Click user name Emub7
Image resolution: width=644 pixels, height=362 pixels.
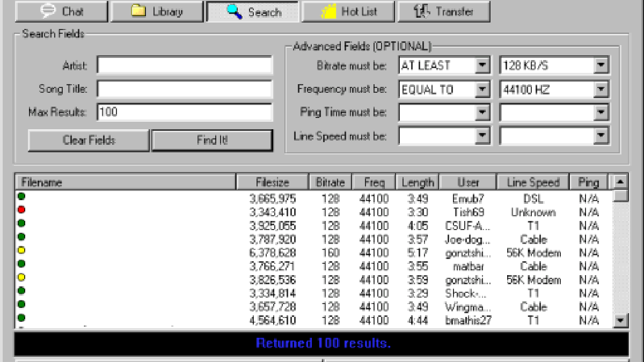[469, 199]
